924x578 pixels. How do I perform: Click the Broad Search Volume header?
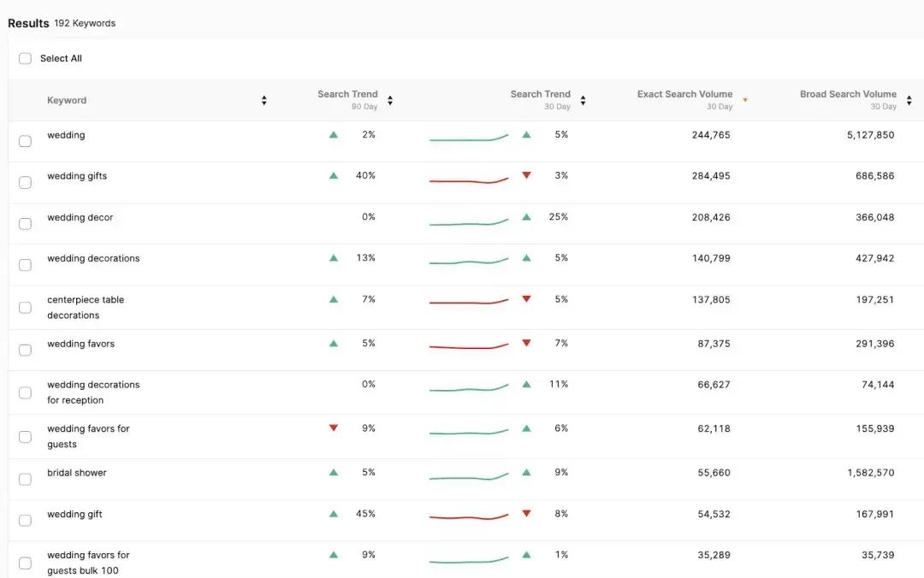click(x=848, y=94)
